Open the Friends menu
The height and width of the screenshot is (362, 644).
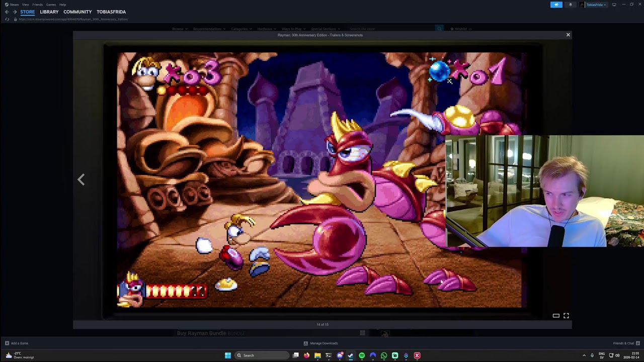pos(38,5)
